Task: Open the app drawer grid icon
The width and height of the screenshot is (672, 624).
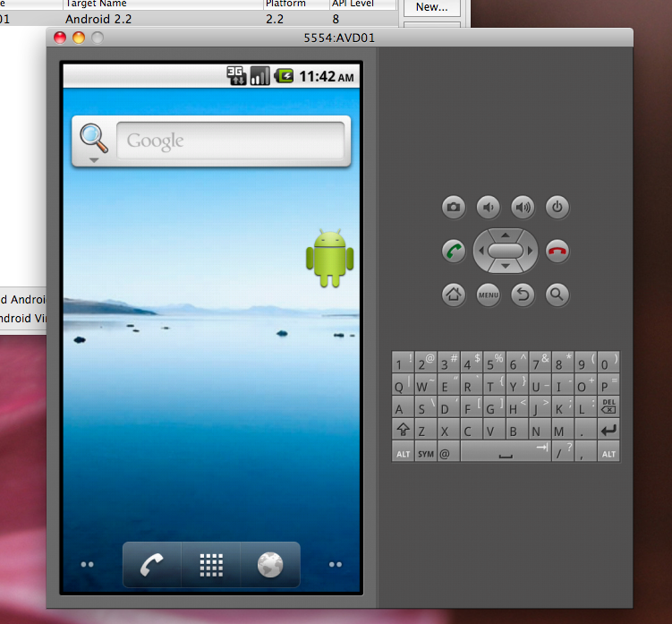Action: pos(211,565)
